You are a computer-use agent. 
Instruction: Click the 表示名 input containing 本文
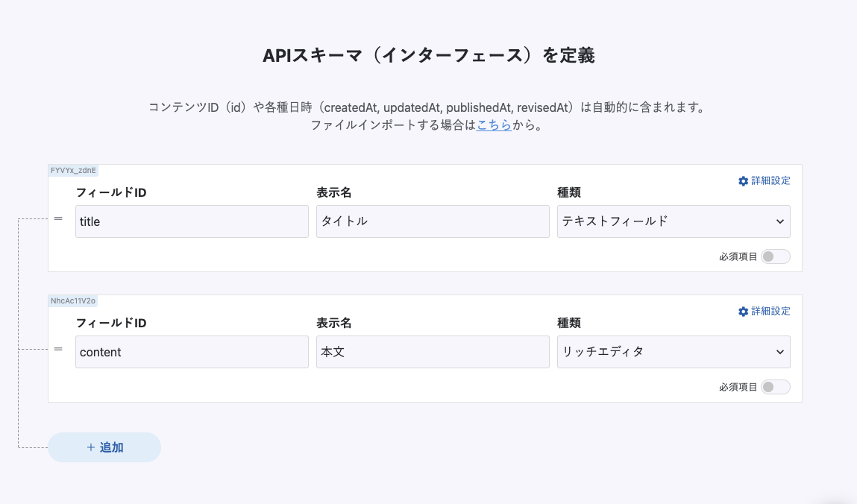(x=433, y=352)
